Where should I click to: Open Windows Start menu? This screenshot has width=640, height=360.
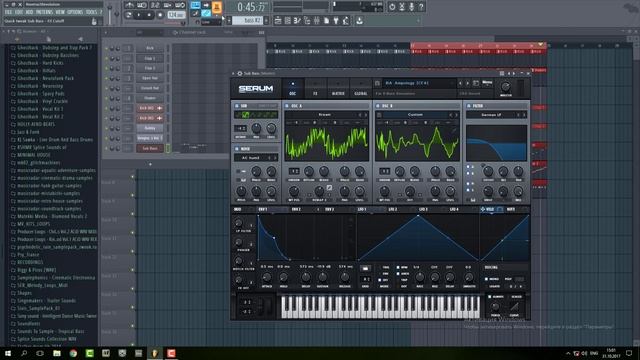tap(8, 353)
